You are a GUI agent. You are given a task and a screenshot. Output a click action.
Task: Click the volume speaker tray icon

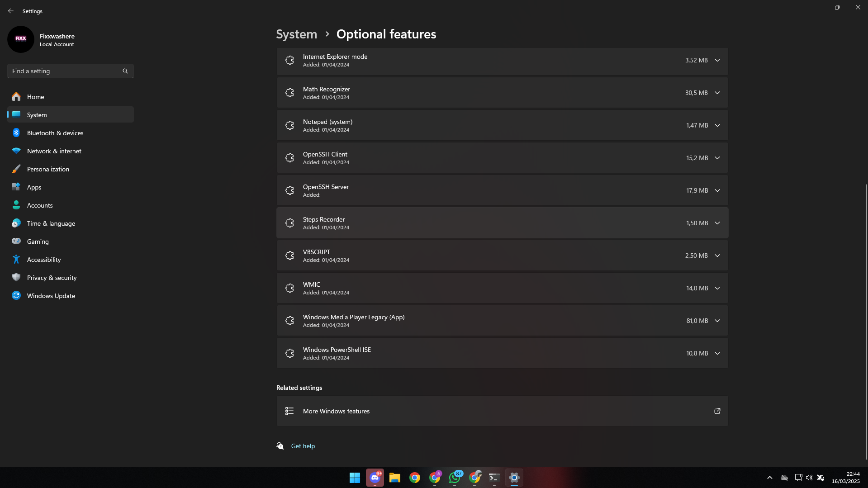pos(809,478)
